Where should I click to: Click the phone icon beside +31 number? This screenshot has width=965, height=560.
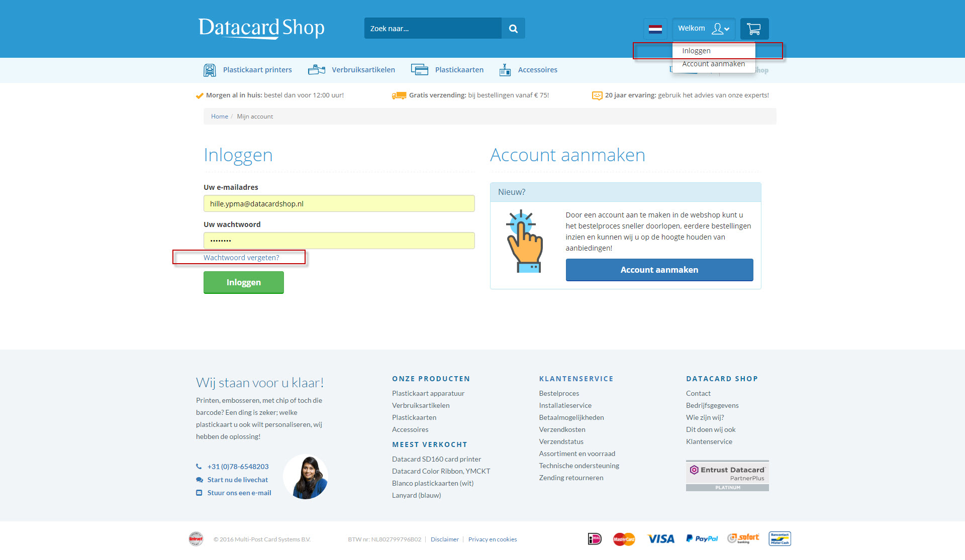point(199,467)
